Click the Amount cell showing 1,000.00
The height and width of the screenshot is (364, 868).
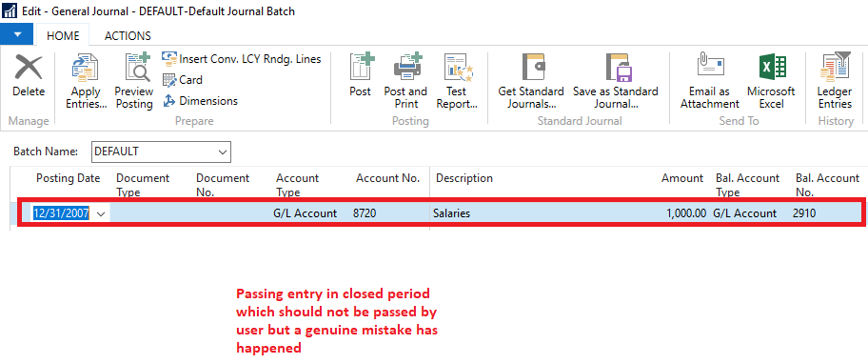coord(683,212)
